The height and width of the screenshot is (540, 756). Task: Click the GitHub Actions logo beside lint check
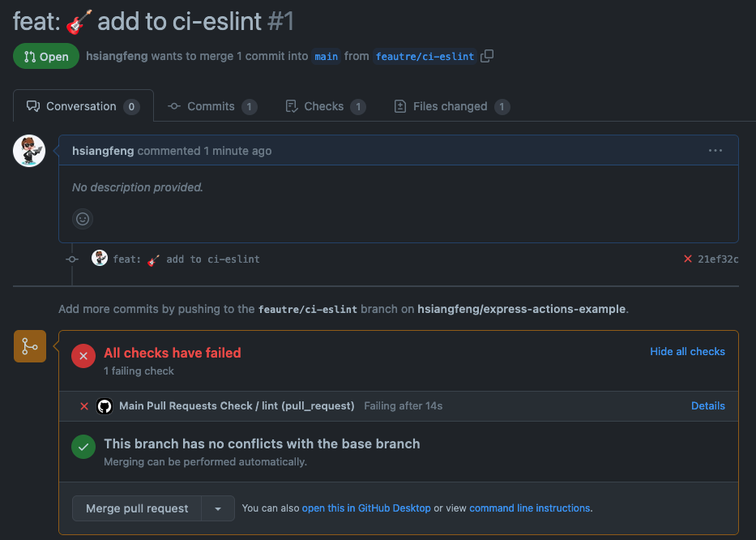pos(104,405)
